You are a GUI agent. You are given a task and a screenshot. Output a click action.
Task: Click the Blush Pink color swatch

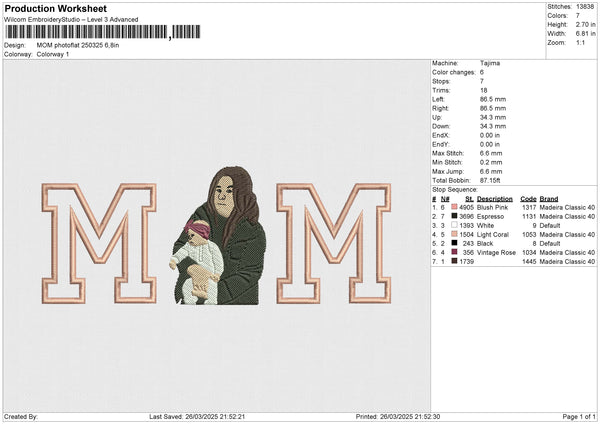coord(454,207)
